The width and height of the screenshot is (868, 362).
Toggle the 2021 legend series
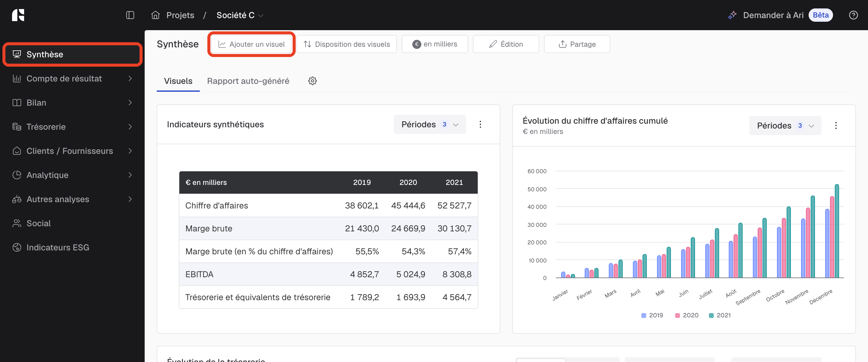coord(720,315)
